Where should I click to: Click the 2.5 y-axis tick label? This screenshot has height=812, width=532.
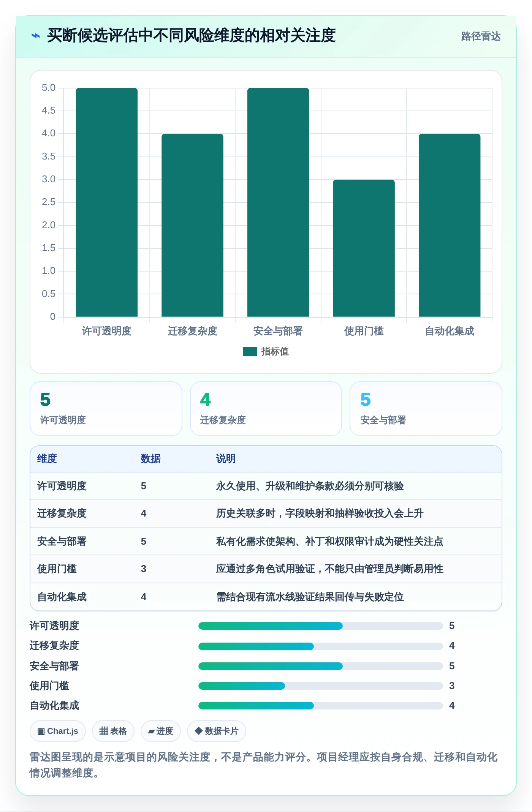coord(49,202)
